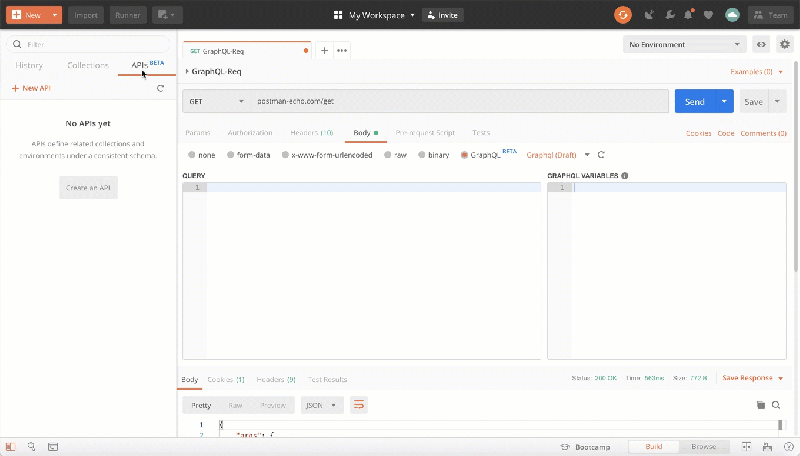The image size is (800, 456).
Task: Toggle line wrap in the response
Action: coord(359,405)
